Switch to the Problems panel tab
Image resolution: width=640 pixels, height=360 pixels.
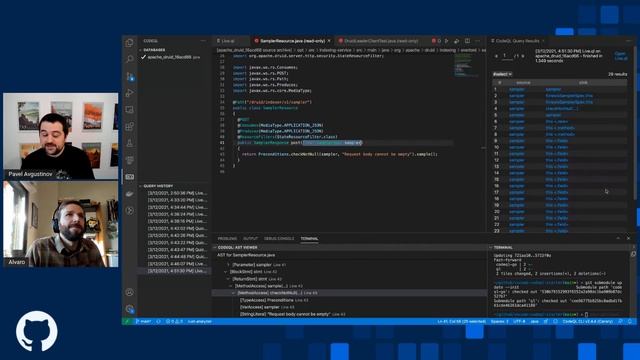tap(227, 238)
